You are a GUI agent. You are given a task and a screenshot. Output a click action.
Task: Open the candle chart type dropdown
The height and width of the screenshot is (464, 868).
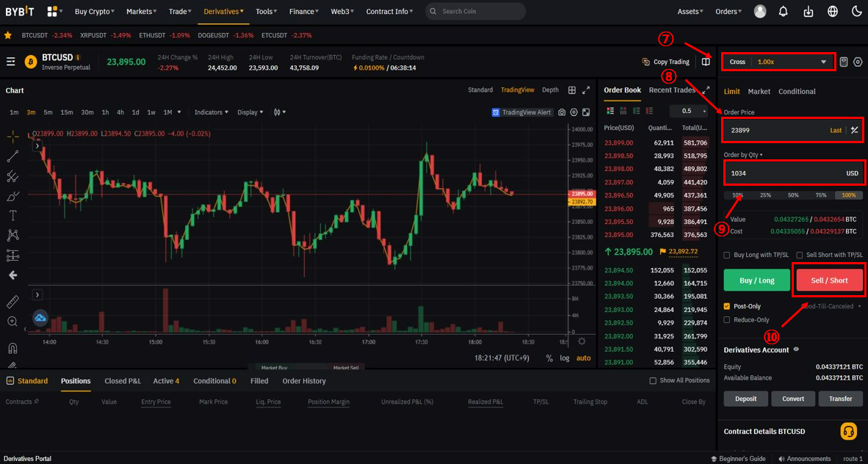tap(280, 112)
